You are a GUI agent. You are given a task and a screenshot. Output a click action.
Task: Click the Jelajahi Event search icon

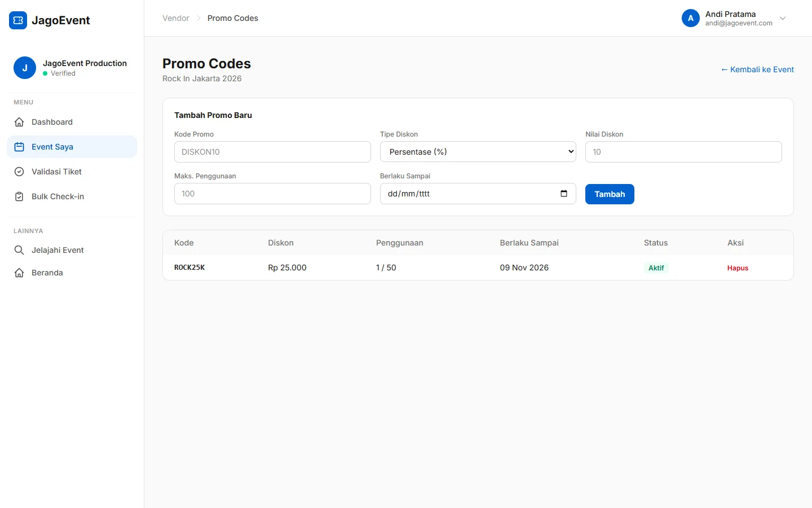pyautogui.click(x=19, y=250)
